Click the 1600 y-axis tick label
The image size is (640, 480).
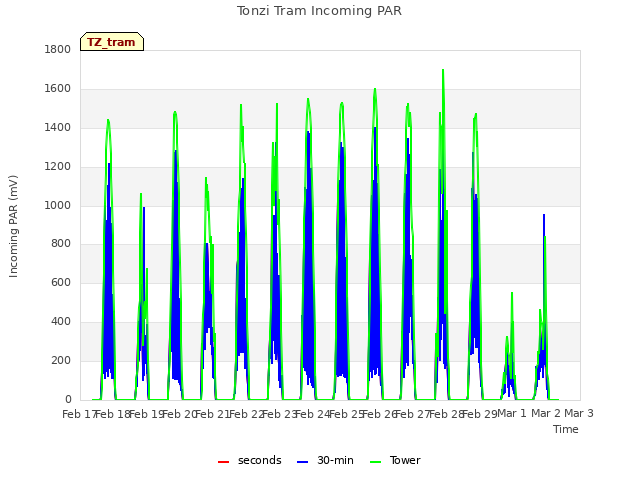pyautogui.click(x=58, y=89)
